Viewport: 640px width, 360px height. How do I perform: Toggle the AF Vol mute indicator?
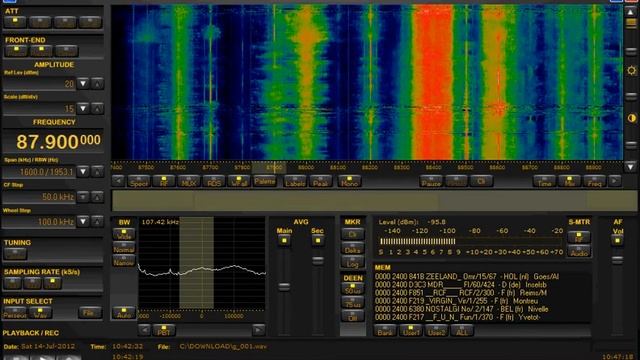[x=617, y=240]
